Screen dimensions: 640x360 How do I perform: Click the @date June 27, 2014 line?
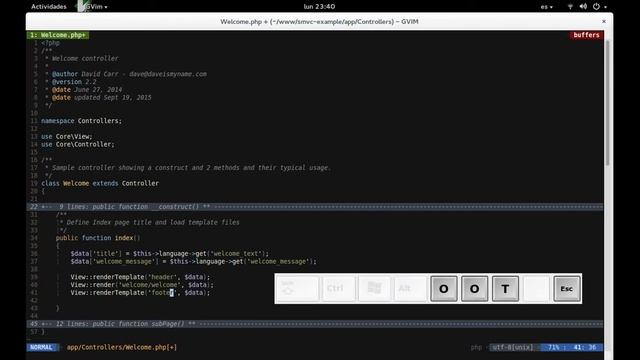point(83,90)
